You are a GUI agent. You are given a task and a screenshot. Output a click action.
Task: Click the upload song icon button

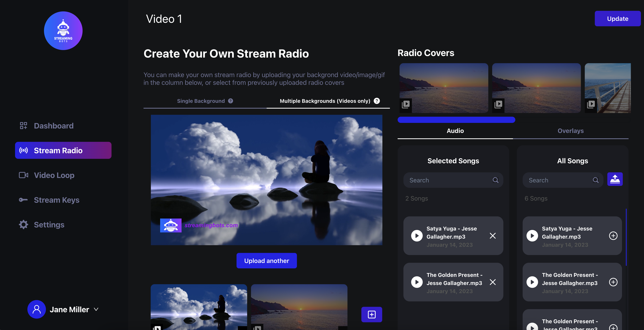(615, 179)
